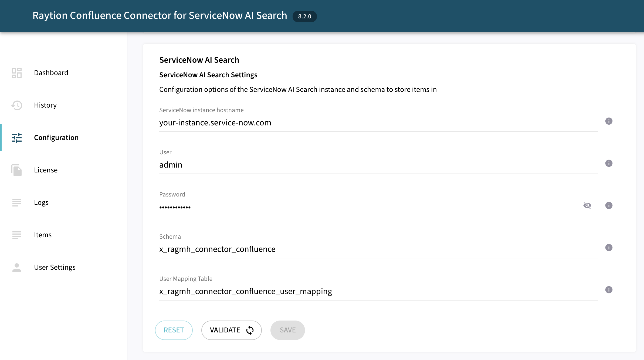This screenshot has width=644, height=360.
Task: Switch to the Dashboard section
Action: 51,72
